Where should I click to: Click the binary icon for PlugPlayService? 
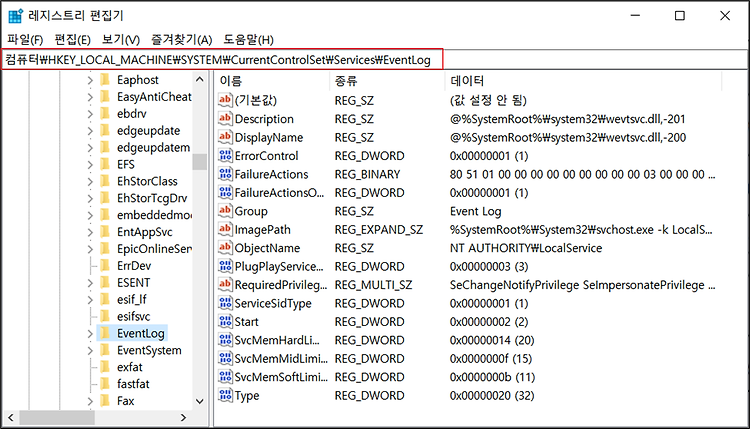point(225,266)
